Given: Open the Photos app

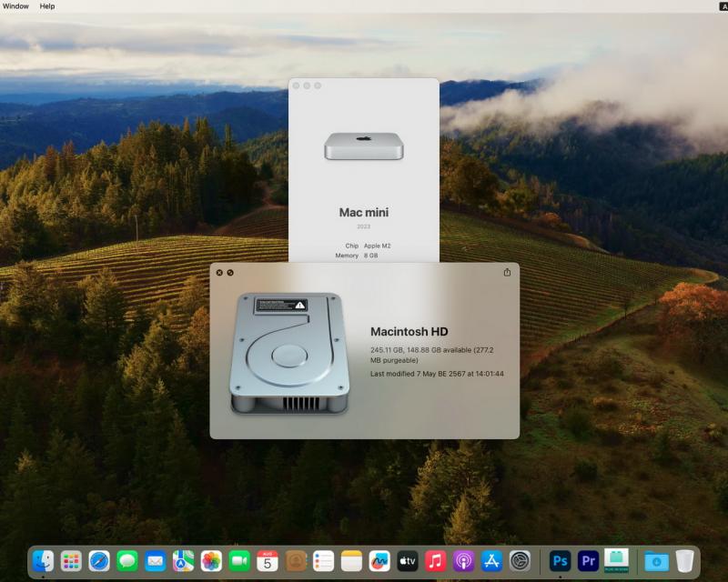Looking at the screenshot, I should [x=211, y=561].
